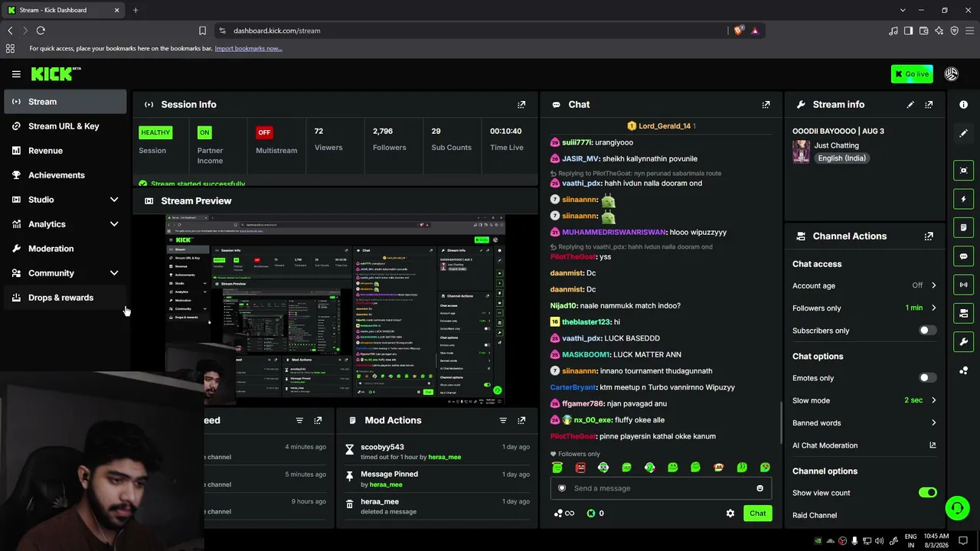Pop out the Stream Preview panel
Screen dimensions: 980x551
[521, 201]
